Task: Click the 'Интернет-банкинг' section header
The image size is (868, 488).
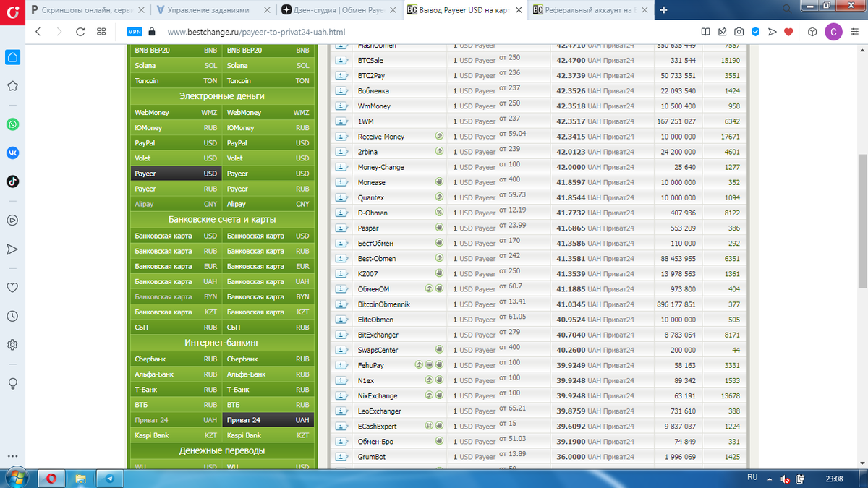Action: tap(222, 342)
